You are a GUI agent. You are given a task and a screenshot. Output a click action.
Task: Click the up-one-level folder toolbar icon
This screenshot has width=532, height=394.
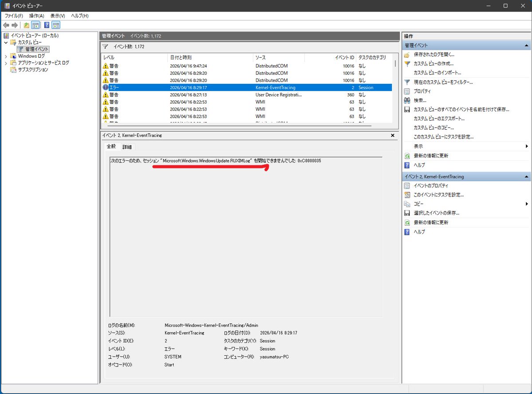click(x=27, y=25)
